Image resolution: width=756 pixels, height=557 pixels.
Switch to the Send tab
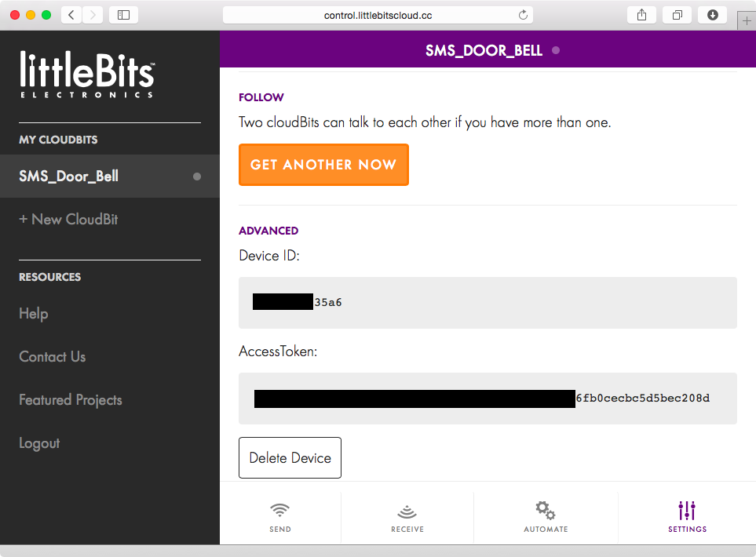tap(280, 517)
